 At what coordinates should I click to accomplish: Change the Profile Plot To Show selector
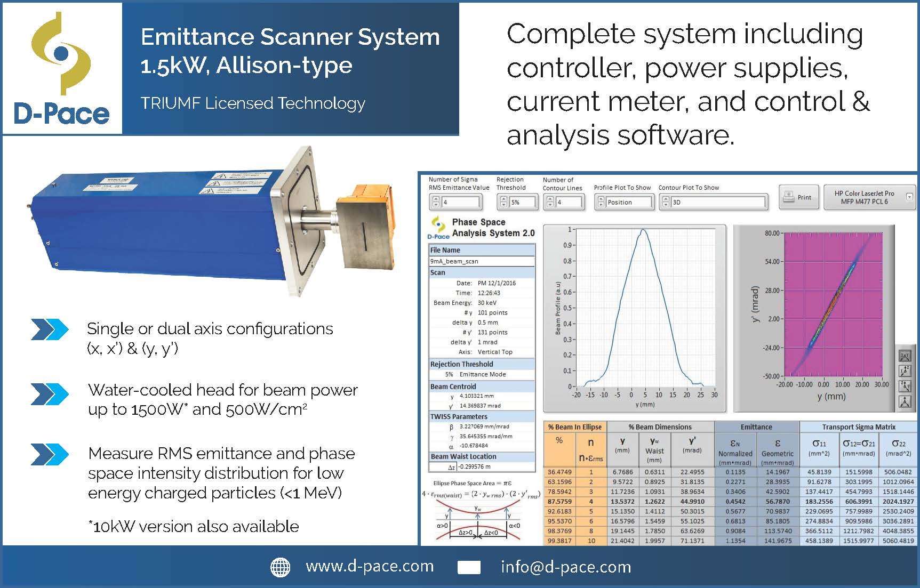point(601,202)
